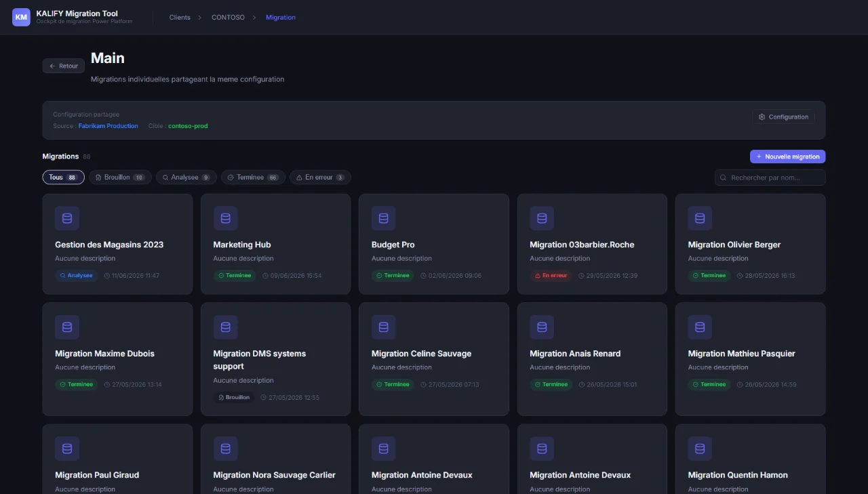The height and width of the screenshot is (494, 868).
Task: Open Migration Mathieu Pasquier title
Action: click(742, 354)
